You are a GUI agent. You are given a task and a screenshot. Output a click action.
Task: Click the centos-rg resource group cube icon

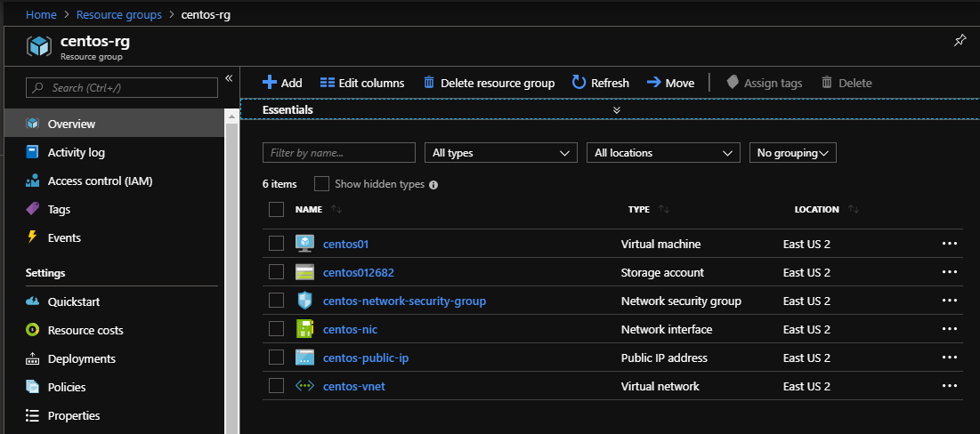38,47
